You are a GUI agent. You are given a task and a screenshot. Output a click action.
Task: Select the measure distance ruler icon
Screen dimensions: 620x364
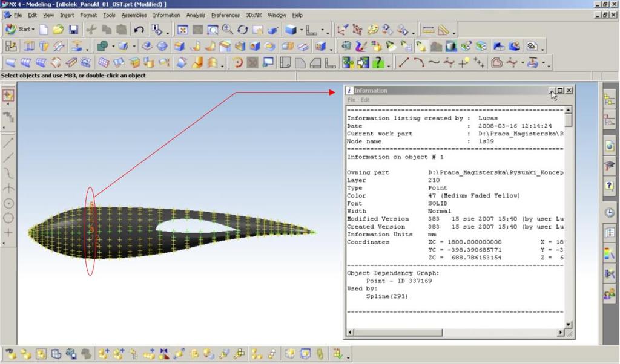pos(428,30)
